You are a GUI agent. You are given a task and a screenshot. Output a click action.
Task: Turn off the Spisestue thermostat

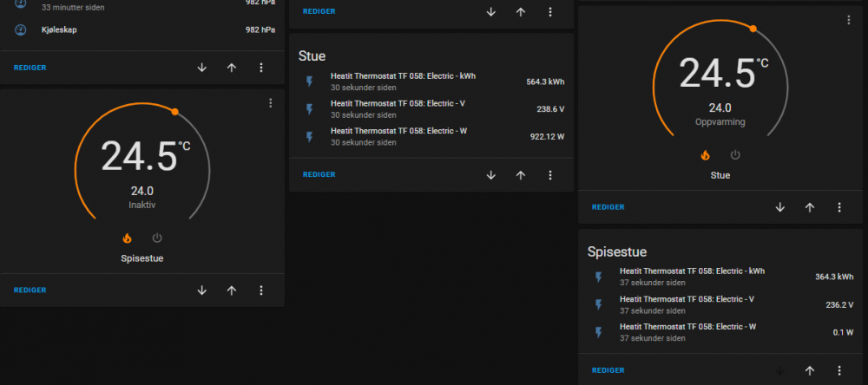(x=157, y=238)
